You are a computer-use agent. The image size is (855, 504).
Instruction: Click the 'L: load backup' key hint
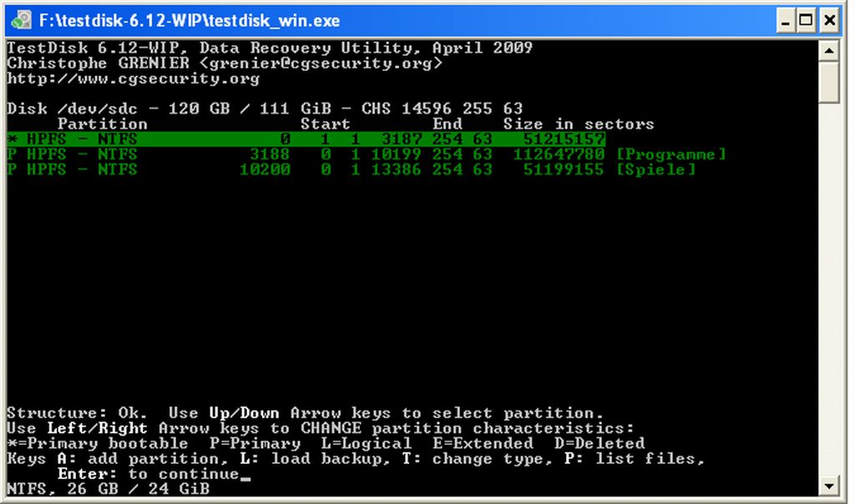pos(315,459)
